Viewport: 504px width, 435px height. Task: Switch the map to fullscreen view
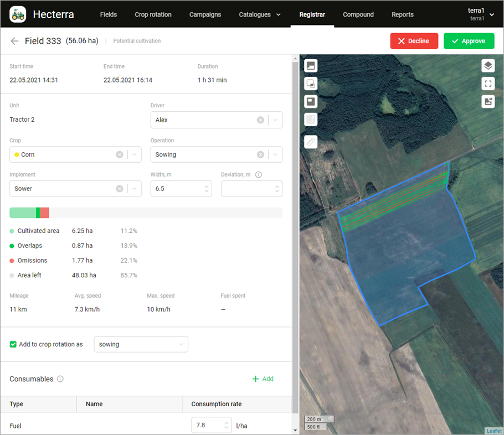(x=487, y=84)
